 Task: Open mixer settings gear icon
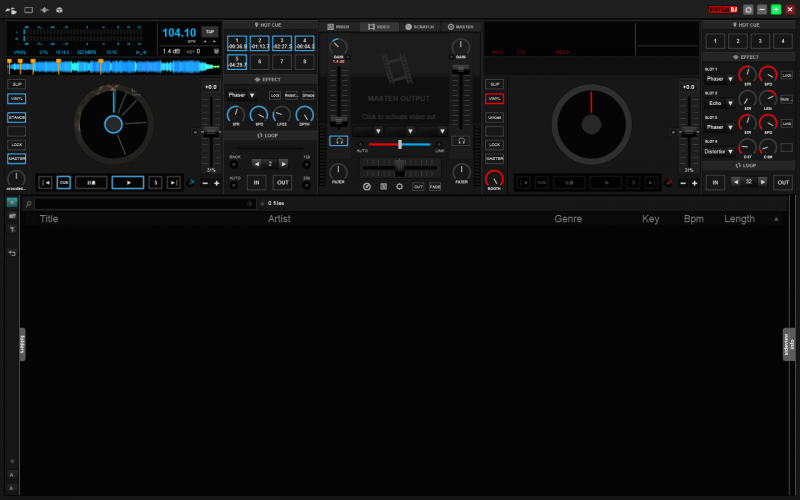click(399, 187)
